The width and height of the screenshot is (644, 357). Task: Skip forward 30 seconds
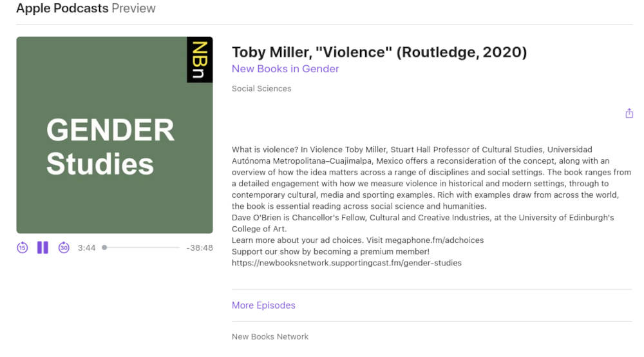coord(64,247)
